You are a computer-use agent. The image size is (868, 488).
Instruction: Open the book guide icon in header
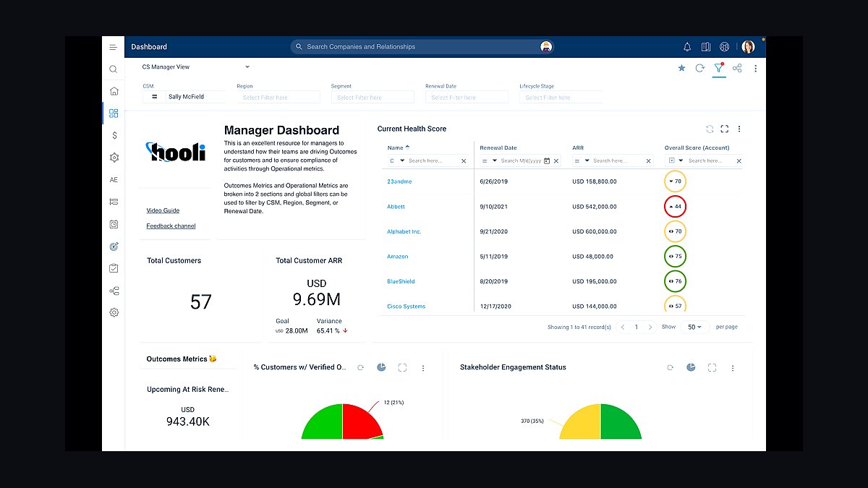pyautogui.click(x=706, y=47)
